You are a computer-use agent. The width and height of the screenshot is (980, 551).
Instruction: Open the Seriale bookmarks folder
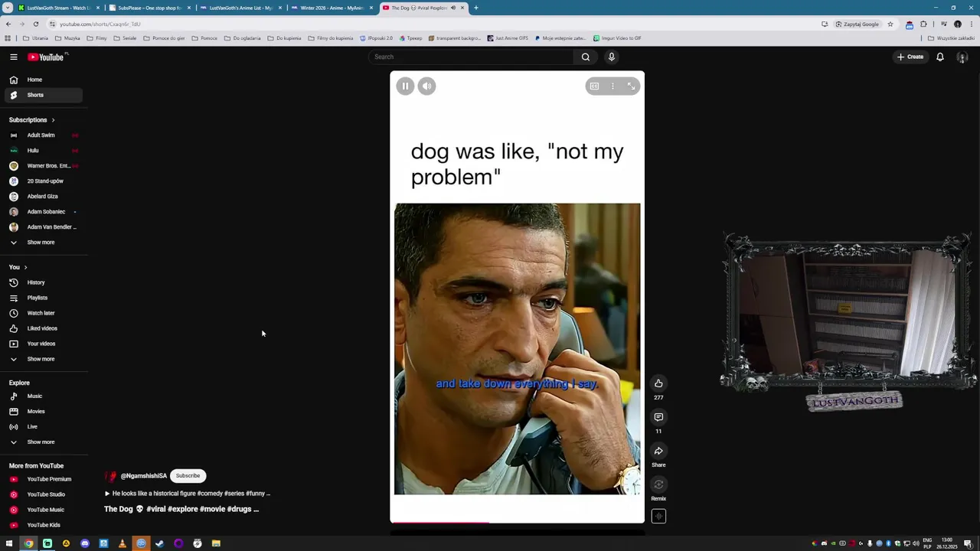(125, 37)
